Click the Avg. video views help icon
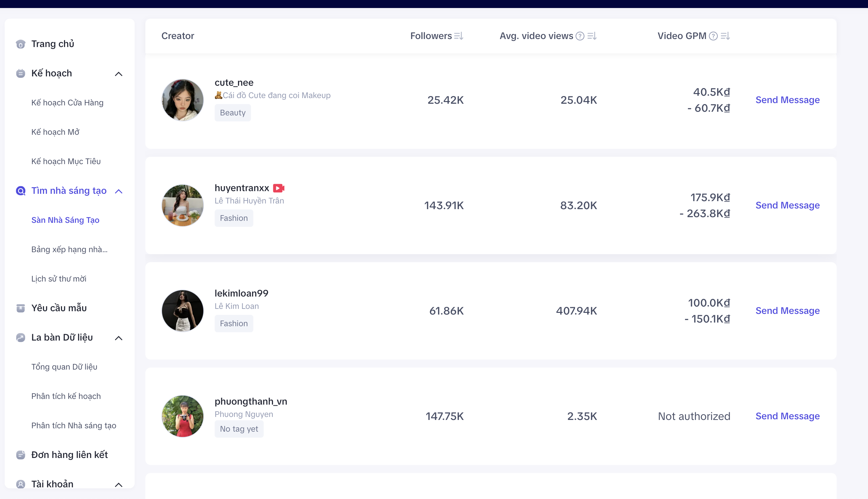 580,36
